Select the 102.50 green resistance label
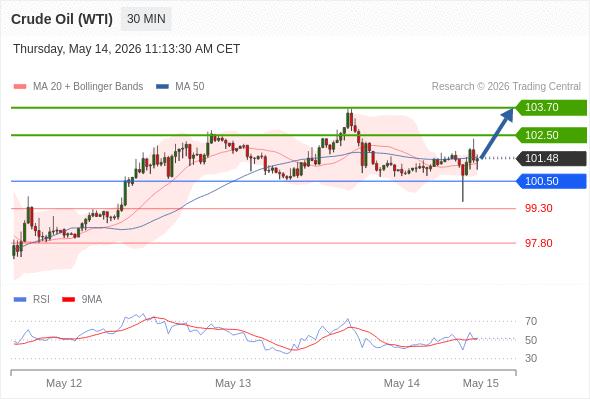590x400 pixels. click(551, 135)
